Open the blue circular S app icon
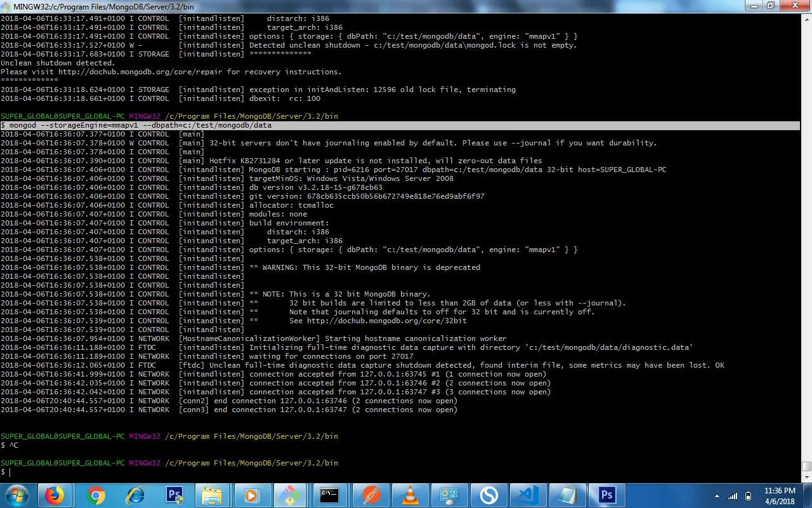 click(488, 495)
